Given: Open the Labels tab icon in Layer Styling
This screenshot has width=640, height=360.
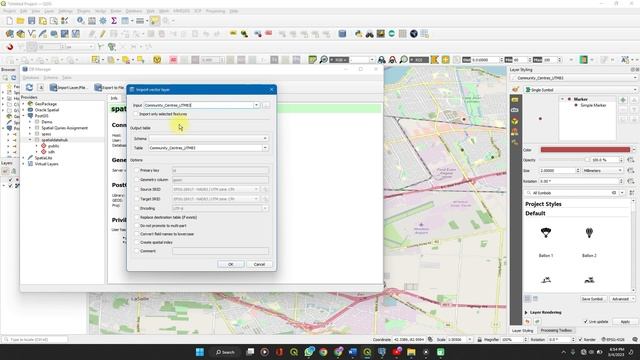Looking at the screenshot, I should pos(515,100).
